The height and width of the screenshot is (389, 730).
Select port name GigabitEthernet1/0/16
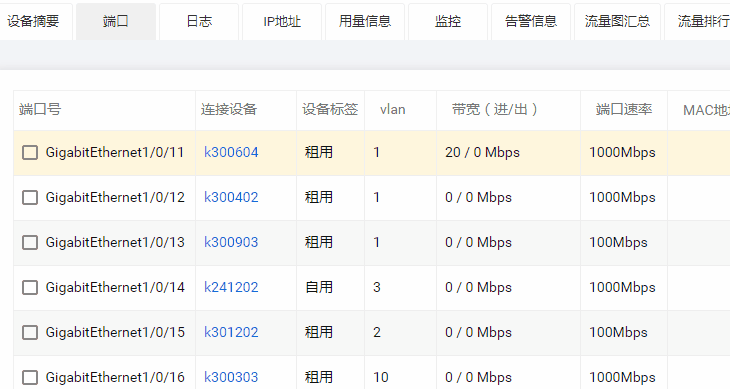(x=115, y=377)
